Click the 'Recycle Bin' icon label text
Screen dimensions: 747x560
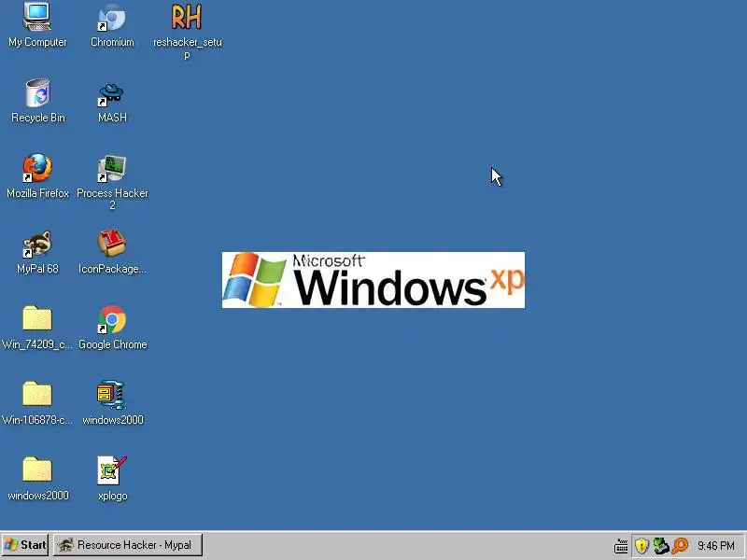click(x=38, y=118)
